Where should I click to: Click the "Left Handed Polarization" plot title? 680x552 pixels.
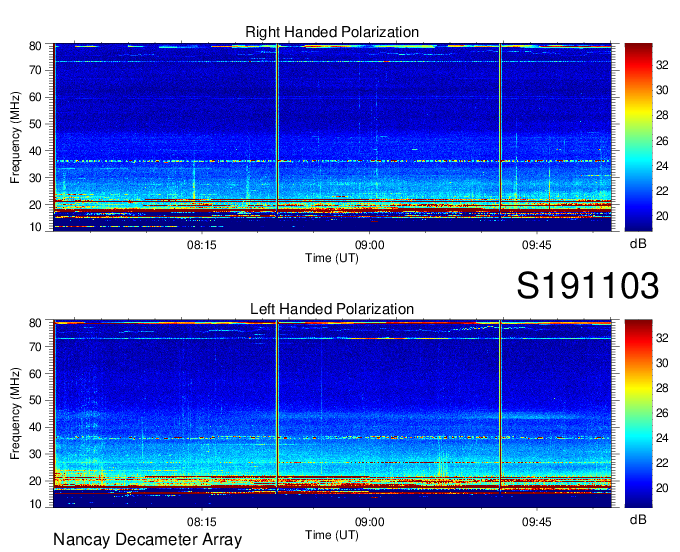coord(332,309)
